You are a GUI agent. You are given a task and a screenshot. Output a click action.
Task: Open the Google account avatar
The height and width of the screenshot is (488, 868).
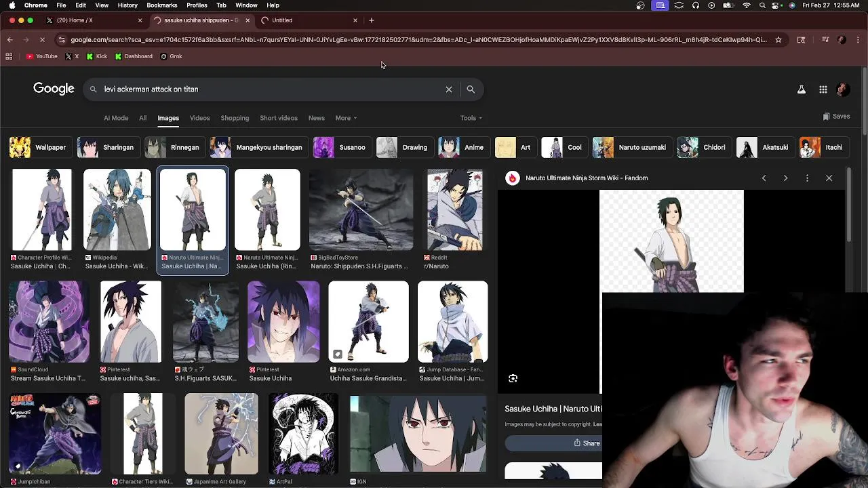tap(843, 89)
